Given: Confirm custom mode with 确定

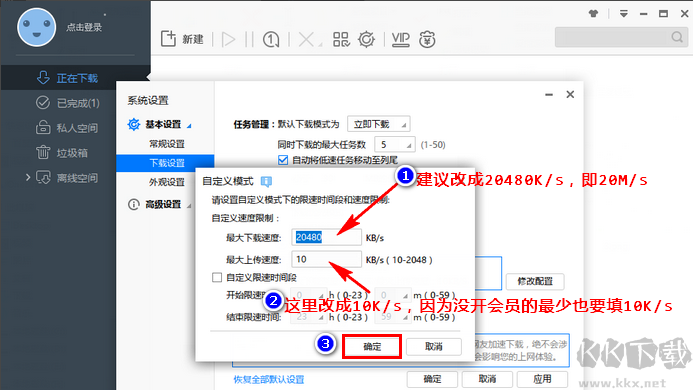Looking at the screenshot, I should pyautogui.click(x=372, y=347).
